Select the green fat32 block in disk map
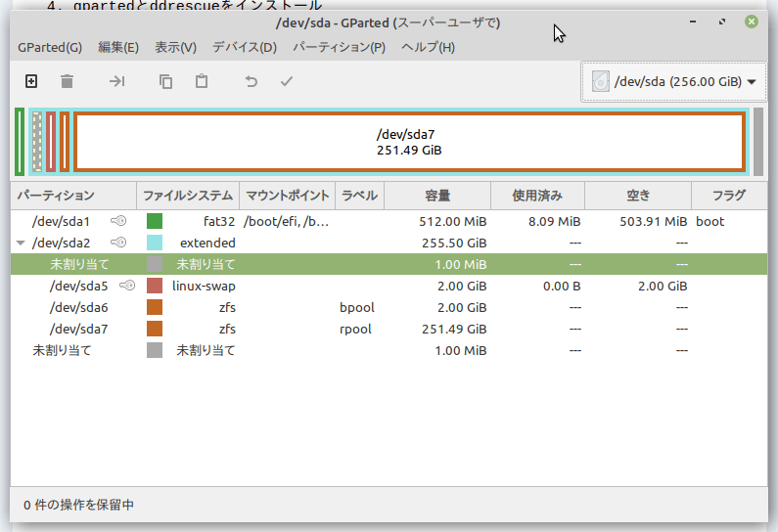Image resolution: width=778 pixels, height=532 pixels. (x=20, y=142)
